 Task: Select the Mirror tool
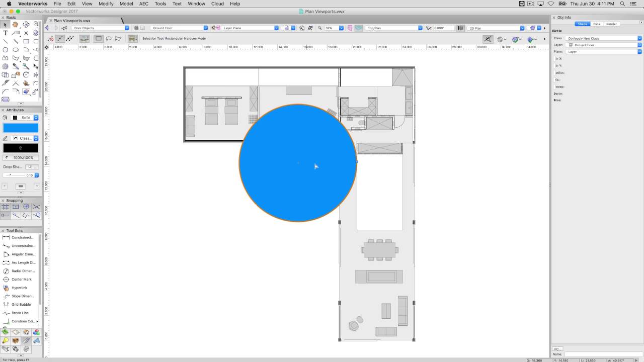click(x=36, y=75)
